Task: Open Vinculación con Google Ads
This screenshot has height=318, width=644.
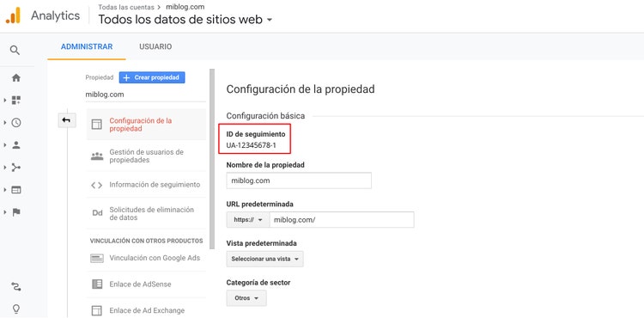Action: [146, 258]
